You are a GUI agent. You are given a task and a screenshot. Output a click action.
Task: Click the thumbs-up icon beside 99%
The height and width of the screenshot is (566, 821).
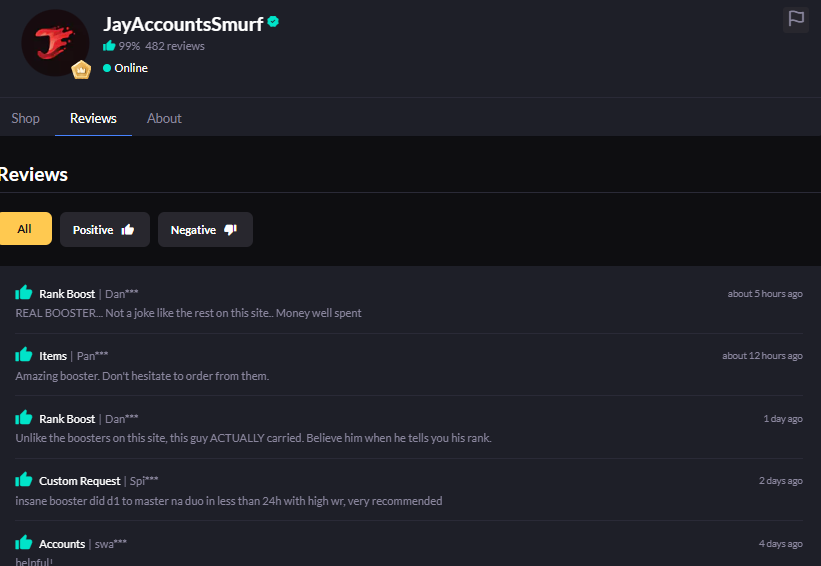(109, 46)
